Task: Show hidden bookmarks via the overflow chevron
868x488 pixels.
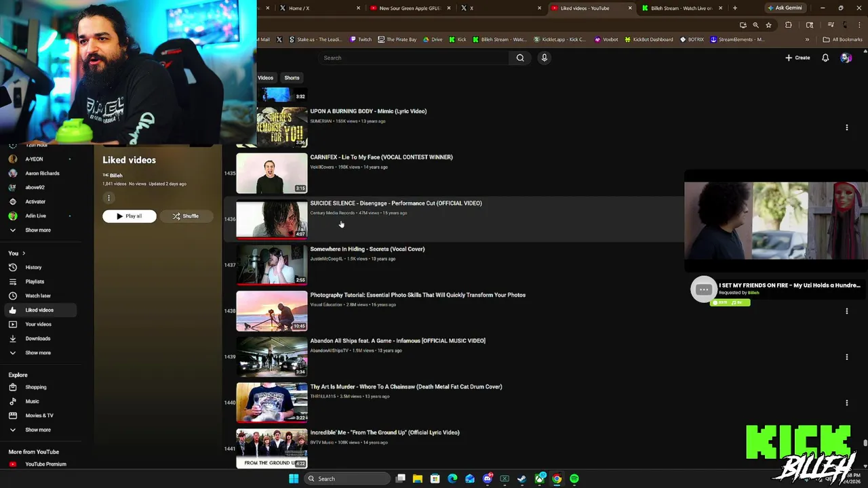Action: click(x=807, y=39)
